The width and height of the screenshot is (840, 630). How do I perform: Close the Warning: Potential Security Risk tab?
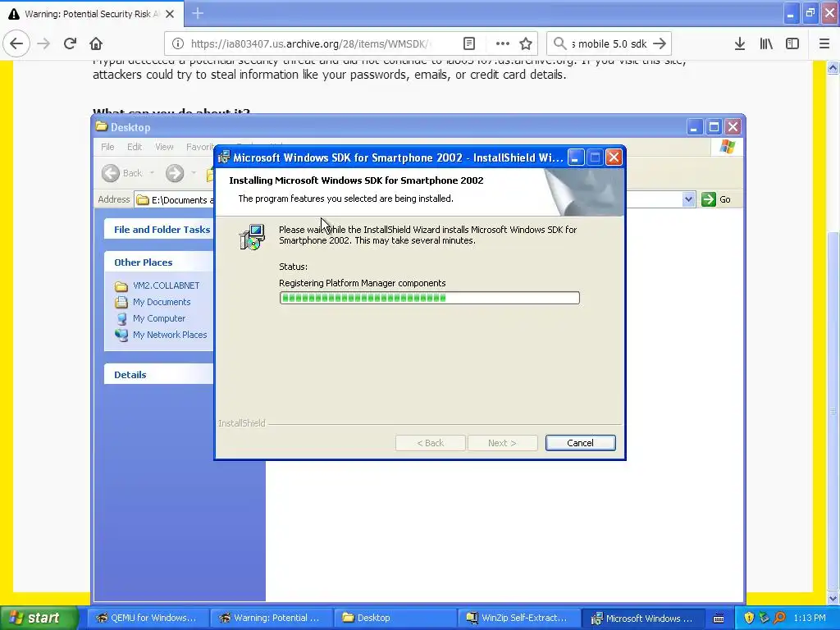click(x=170, y=14)
